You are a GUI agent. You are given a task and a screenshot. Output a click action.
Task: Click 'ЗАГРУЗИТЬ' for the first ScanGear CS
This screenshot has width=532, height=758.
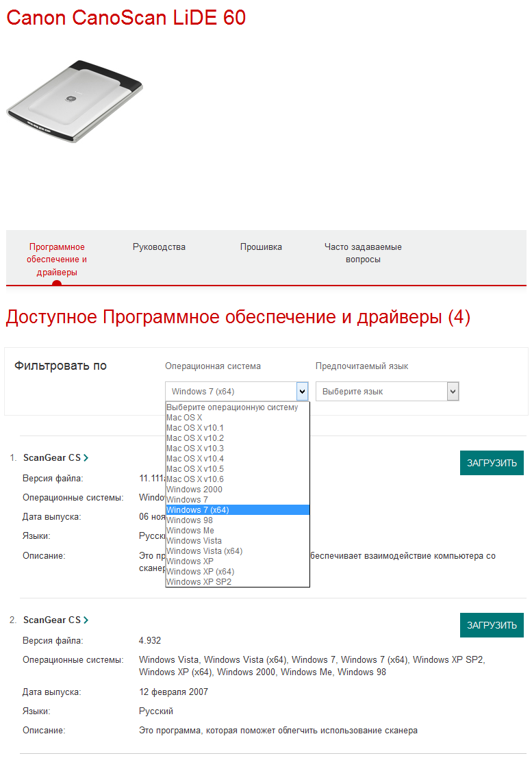(x=492, y=463)
